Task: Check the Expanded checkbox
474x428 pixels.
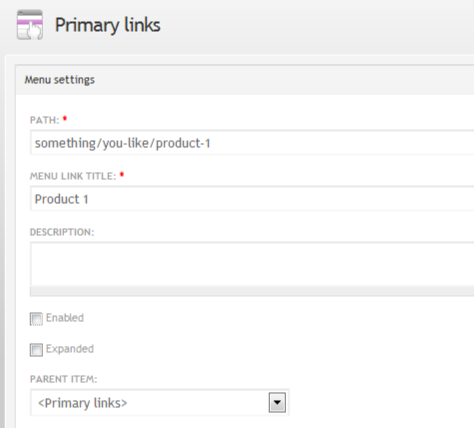Action: pyautogui.click(x=36, y=350)
